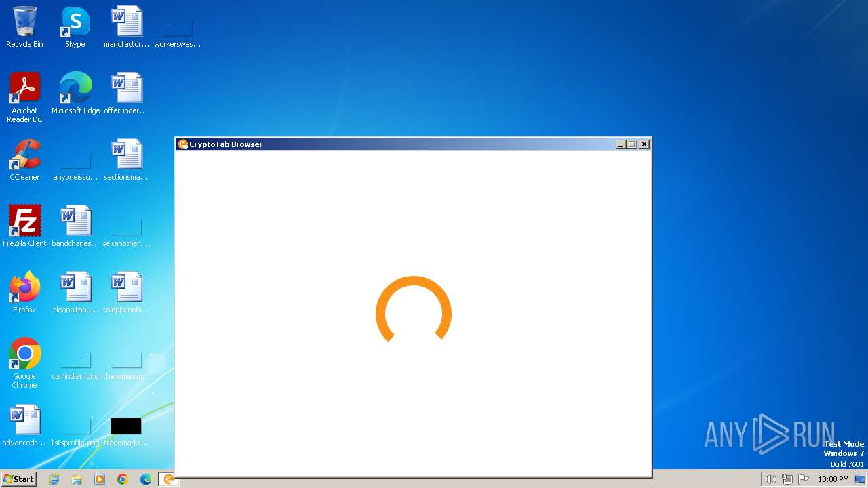This screenshot has height=488, width=868.
Task: Launch Edge from the taskbar
Action: (x=146, y=479)
